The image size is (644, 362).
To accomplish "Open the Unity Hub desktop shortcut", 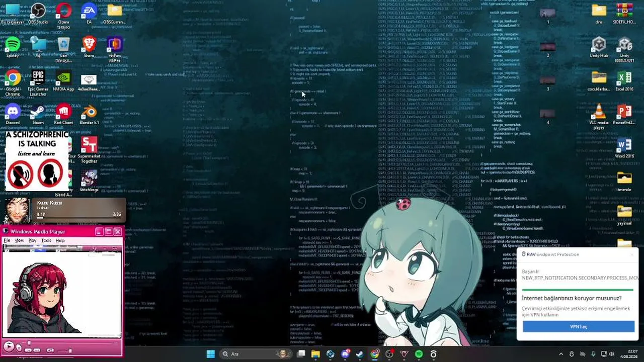I will pyautogui.click(x=599, y=47).
